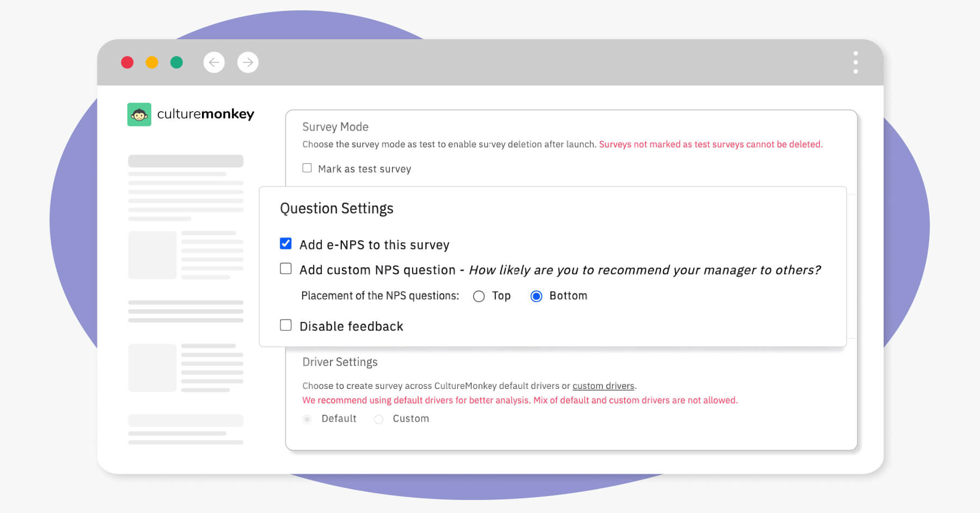The height and width of the screenshot is (513, 980).
Task: Select Top for NPS question placement
Action: pos(479,296)
